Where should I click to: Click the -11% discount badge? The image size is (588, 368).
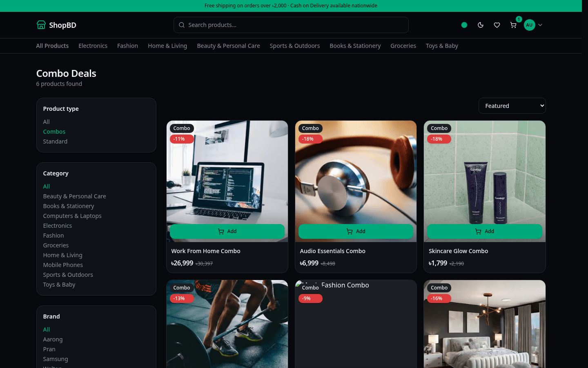[182, 139]
